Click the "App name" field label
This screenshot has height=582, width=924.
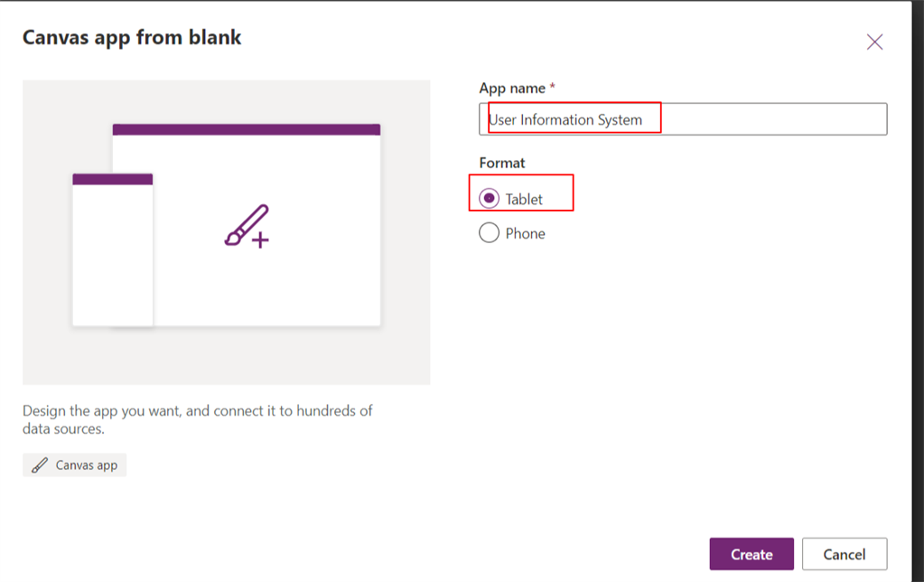[512, 88]
